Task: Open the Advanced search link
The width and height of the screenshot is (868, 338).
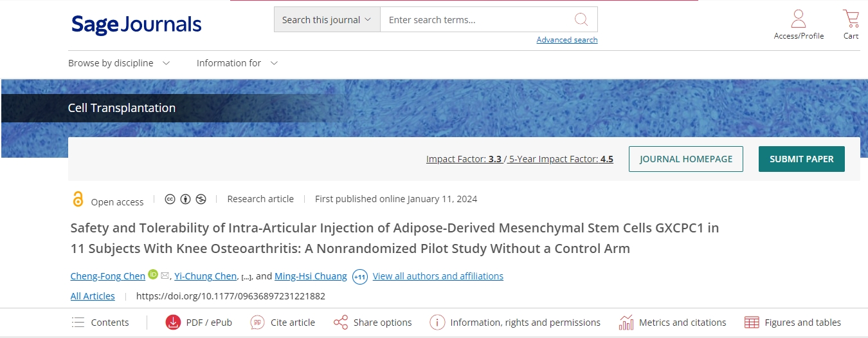Action: tap(567, 40)
